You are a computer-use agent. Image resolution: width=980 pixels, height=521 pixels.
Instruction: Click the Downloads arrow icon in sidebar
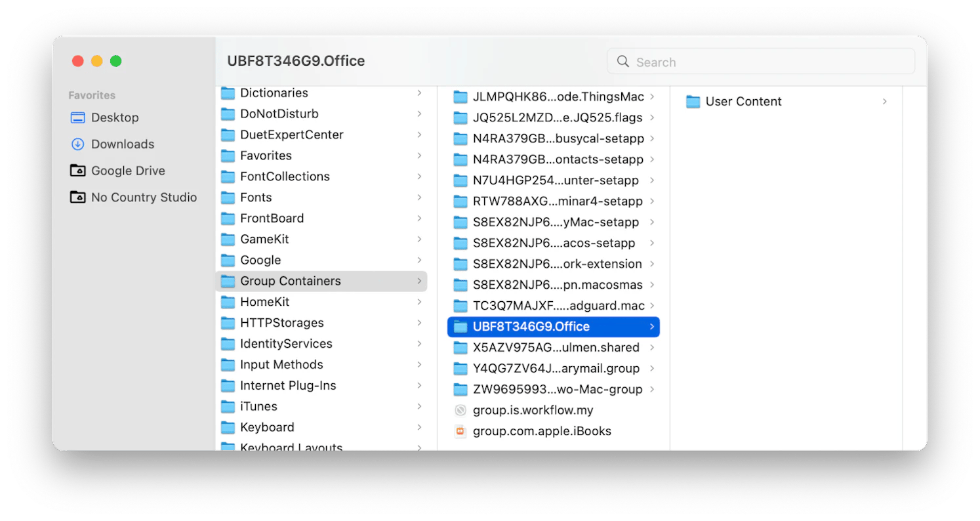click(x=77, y=144)
